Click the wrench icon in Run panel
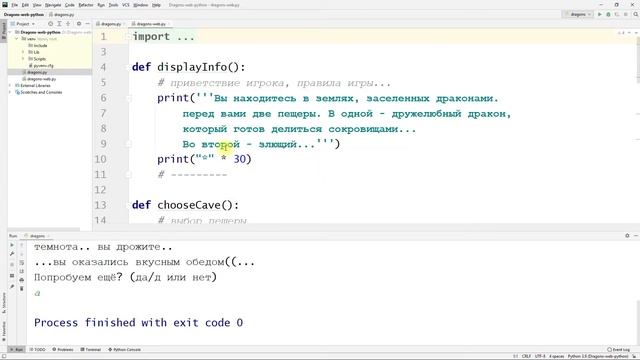The width and height of the screenshot is (640, 360). pyautogui.click(x=12, y=254)
